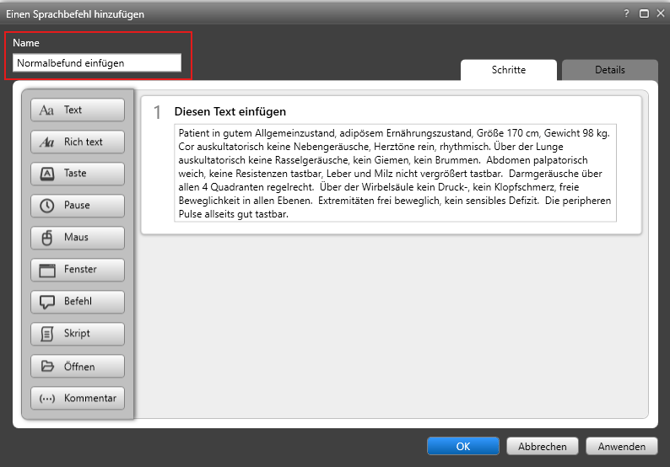
Task: Add a Fenster window step
Action: (77, 270)
